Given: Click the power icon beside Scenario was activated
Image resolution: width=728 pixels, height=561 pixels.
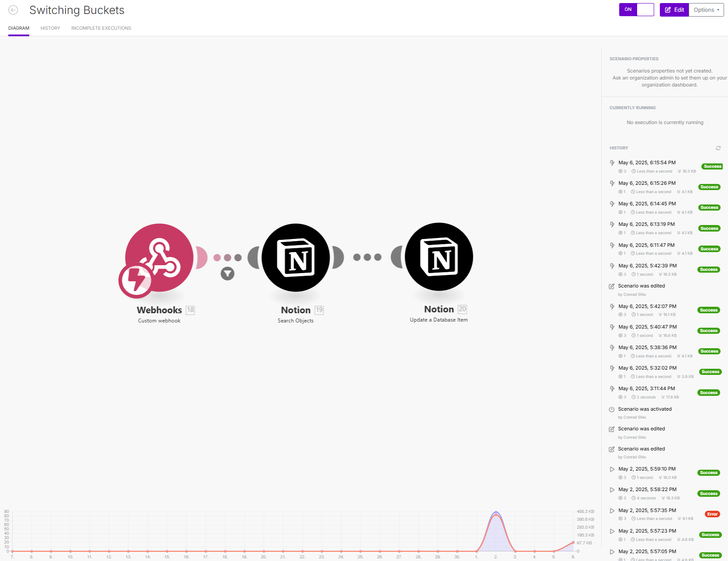Looking at the screenshot, I should 612,409.
